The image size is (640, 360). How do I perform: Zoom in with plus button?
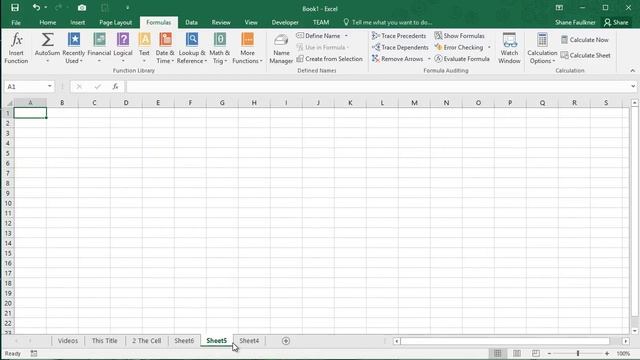607,353
